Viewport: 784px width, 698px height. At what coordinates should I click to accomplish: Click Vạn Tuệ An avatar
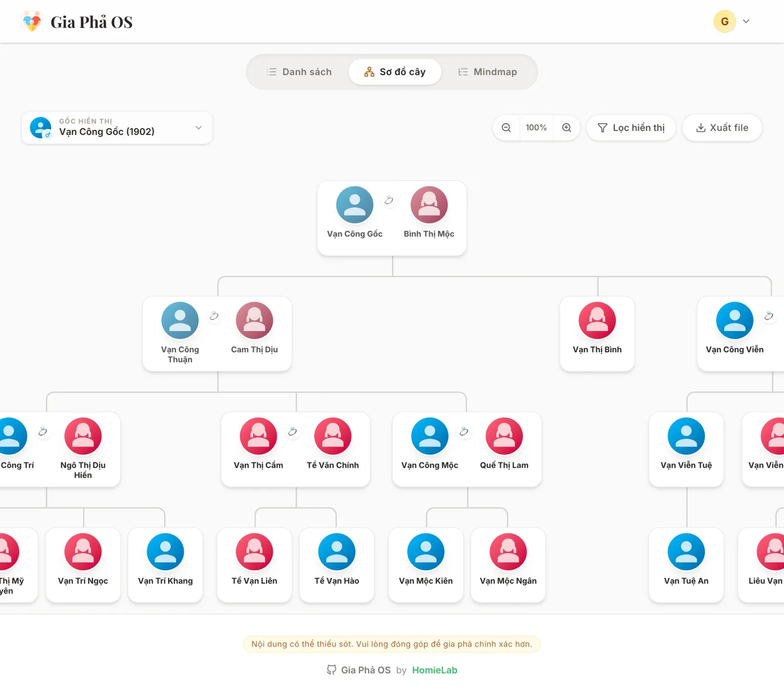[686, 552]
